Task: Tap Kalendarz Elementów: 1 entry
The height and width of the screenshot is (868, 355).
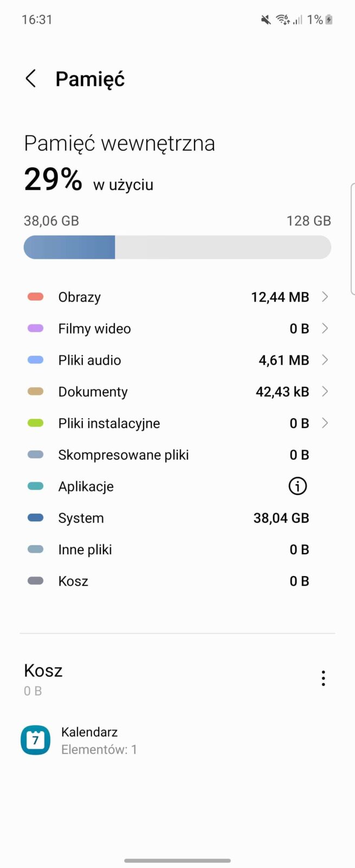Action: click(99, 741)
